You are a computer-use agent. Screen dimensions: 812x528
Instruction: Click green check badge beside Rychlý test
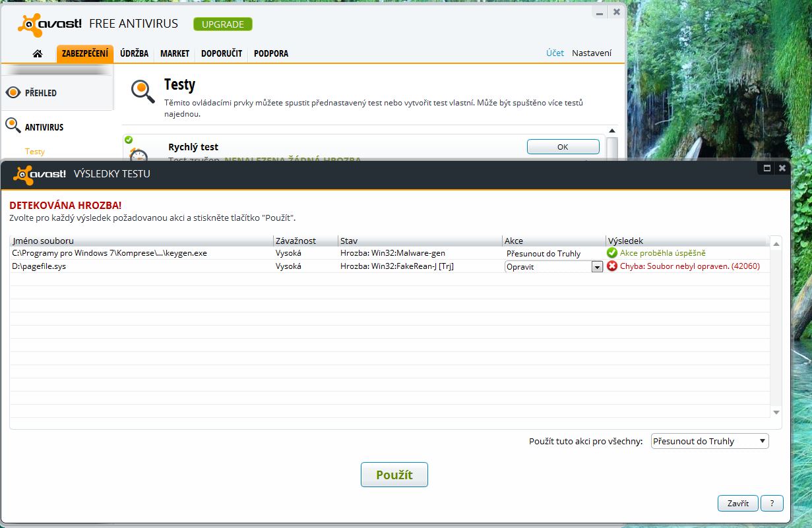(129, 140)
